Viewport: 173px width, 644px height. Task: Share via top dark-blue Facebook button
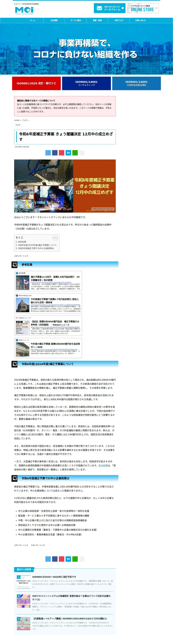[55, 153]
